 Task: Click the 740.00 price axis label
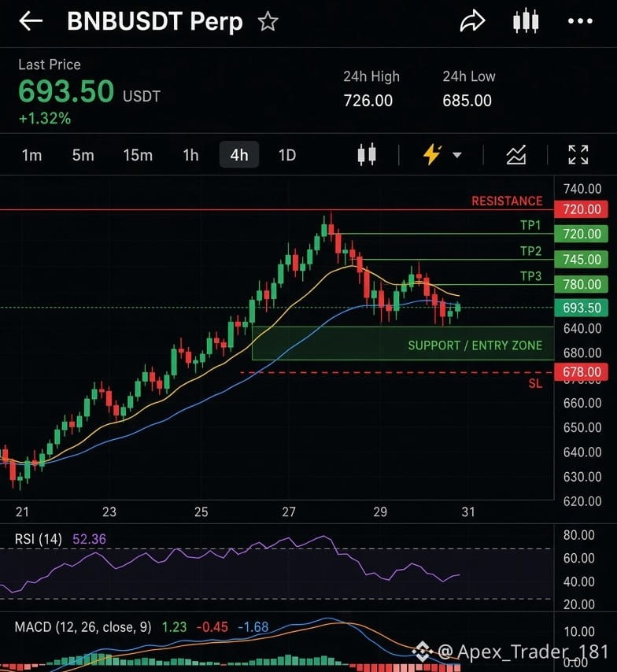(582, 189)
